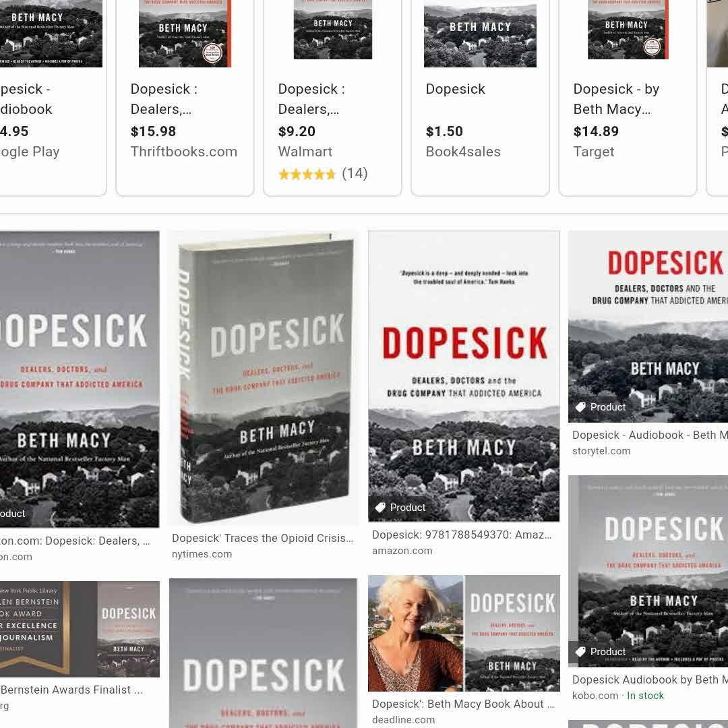Select the red-title Dopesick cover from amazon.com
Image resolution: width=728 pixels, height=728 pixels.
point(464,376)
